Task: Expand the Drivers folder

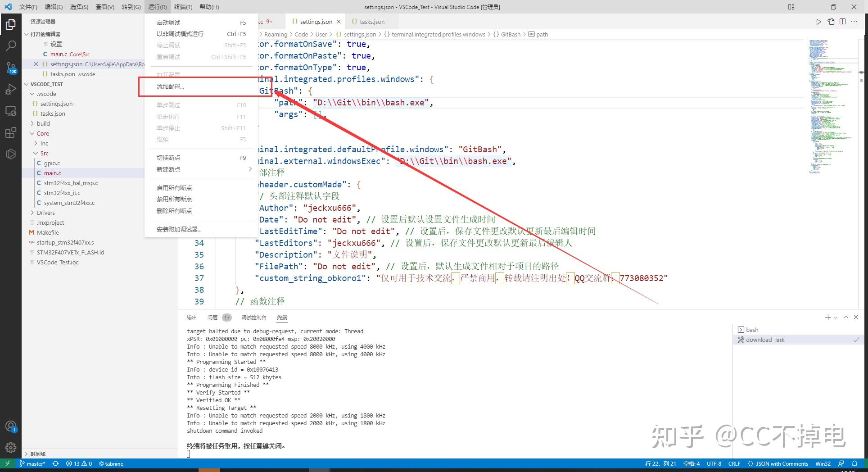Action: point(32,213)
